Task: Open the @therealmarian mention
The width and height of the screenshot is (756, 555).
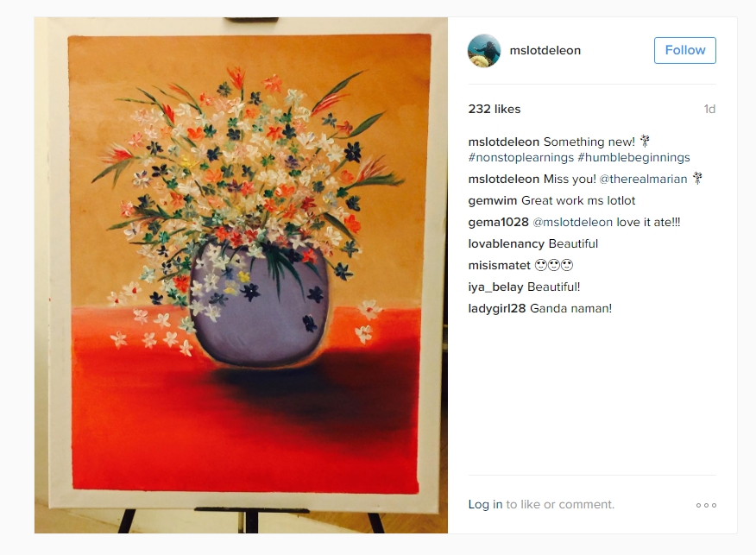Action: pos(643,179)
